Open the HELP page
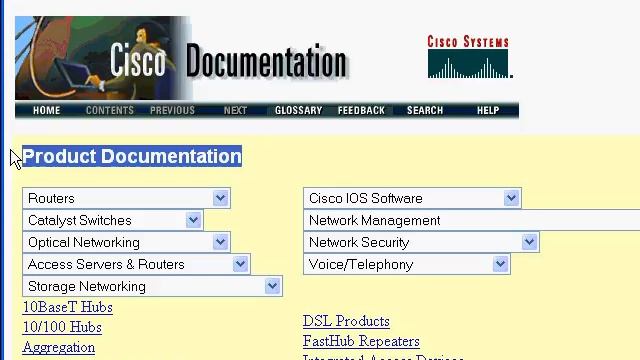Image resolution: width=640 pixels, height=360 pixels. (488, 110)
